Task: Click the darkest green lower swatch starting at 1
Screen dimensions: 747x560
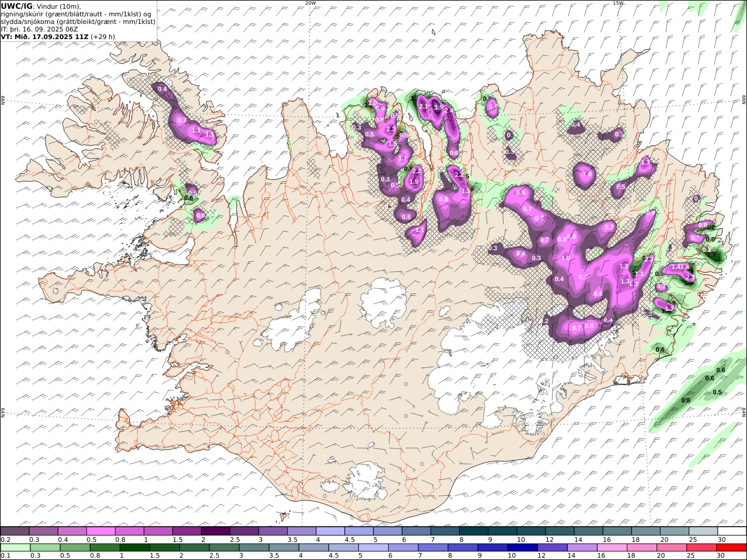Action: tap(135, 548)
